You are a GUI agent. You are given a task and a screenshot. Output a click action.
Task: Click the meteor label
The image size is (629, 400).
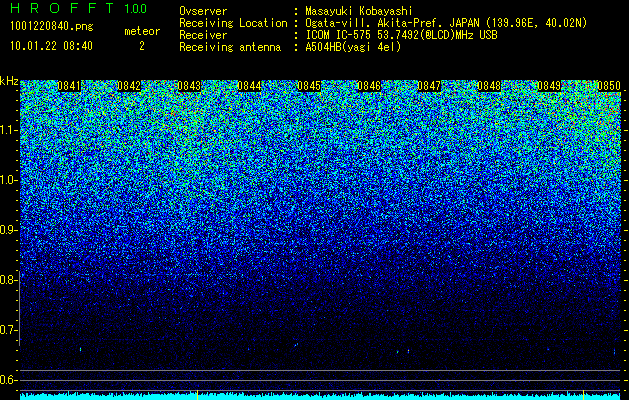(x=142, y=31)
